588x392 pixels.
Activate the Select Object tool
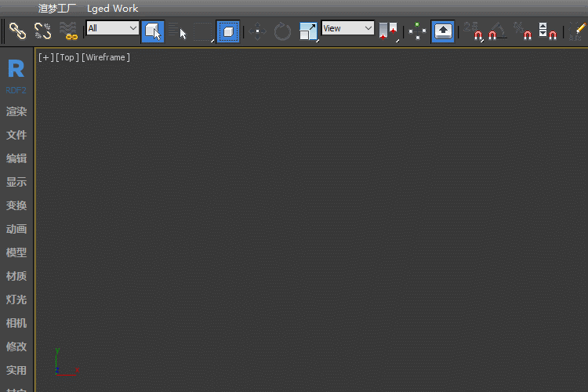coord(153,31)
